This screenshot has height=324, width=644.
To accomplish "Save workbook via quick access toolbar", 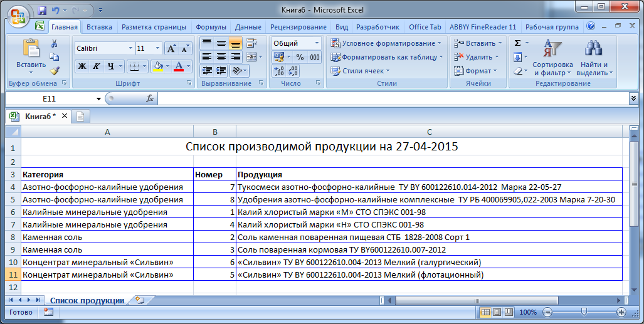I will [42, 10].
